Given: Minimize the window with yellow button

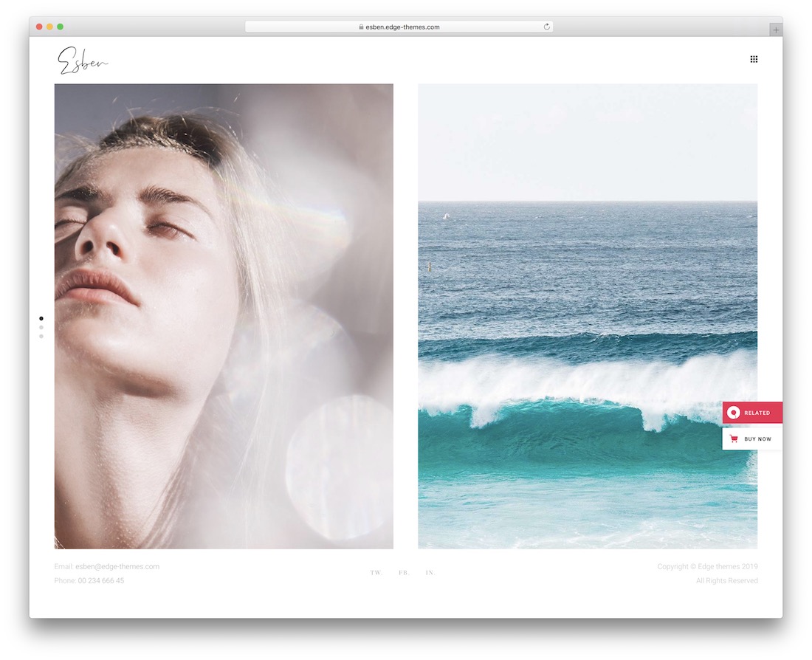Looking at the screenshot, I should pos(49,27).
